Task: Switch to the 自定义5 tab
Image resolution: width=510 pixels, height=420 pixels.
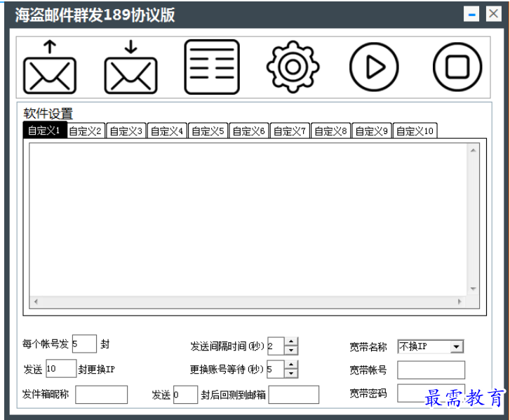Action: 208,130
